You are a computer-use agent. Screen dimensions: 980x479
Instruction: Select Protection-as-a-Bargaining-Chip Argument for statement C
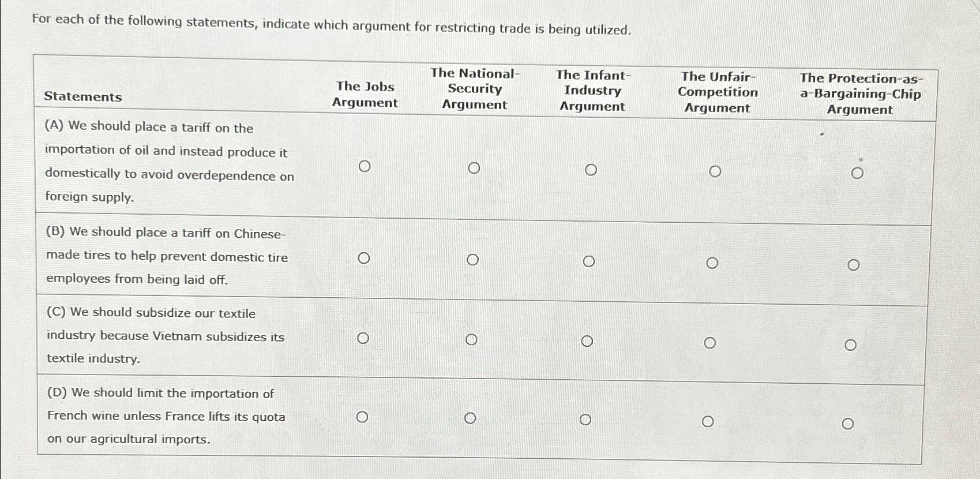pyautogui.click(x=851, y=343)
